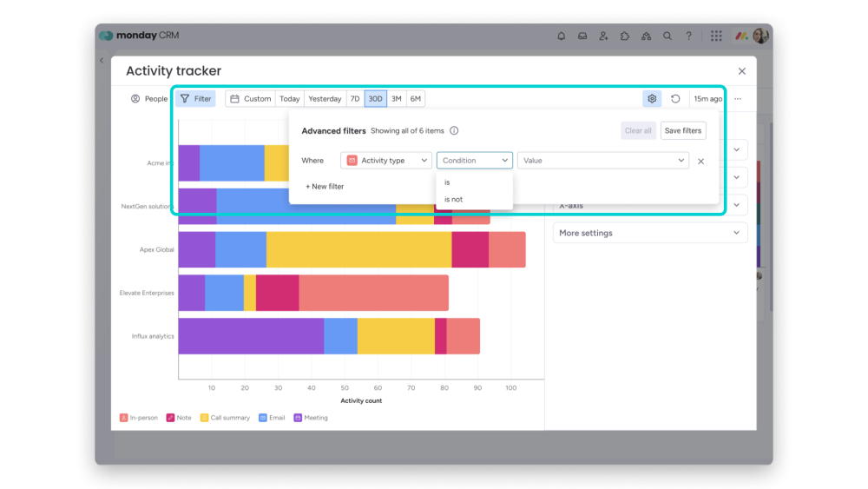
Task: Expand the More settings section
Action: pos(650,233)
